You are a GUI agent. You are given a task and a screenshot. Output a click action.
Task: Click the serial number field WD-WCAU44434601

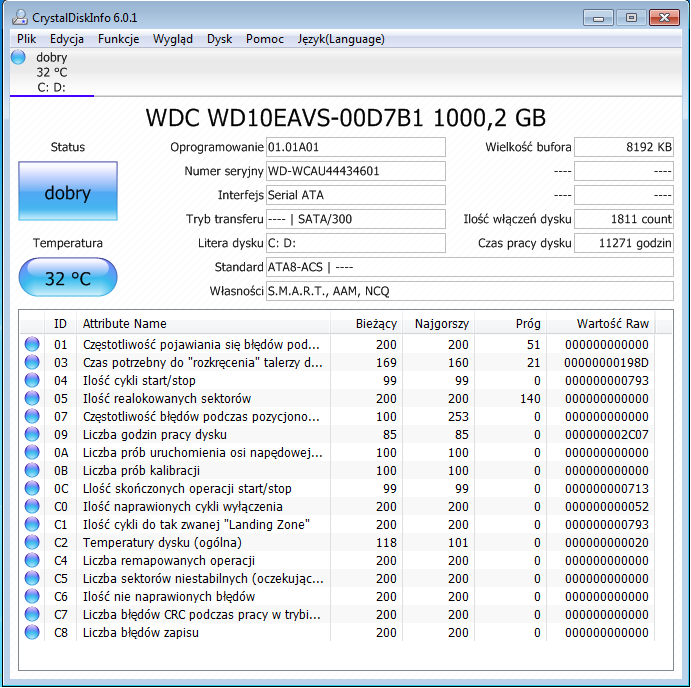(356, 171)
